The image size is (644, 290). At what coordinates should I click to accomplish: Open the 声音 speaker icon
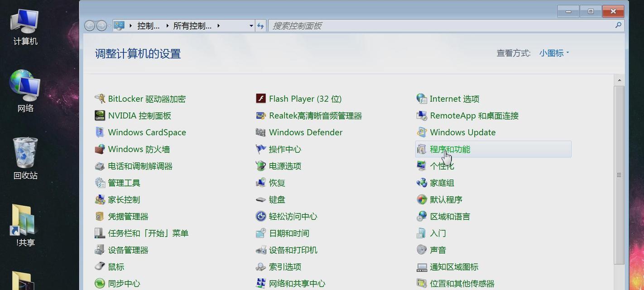(422, 250)
